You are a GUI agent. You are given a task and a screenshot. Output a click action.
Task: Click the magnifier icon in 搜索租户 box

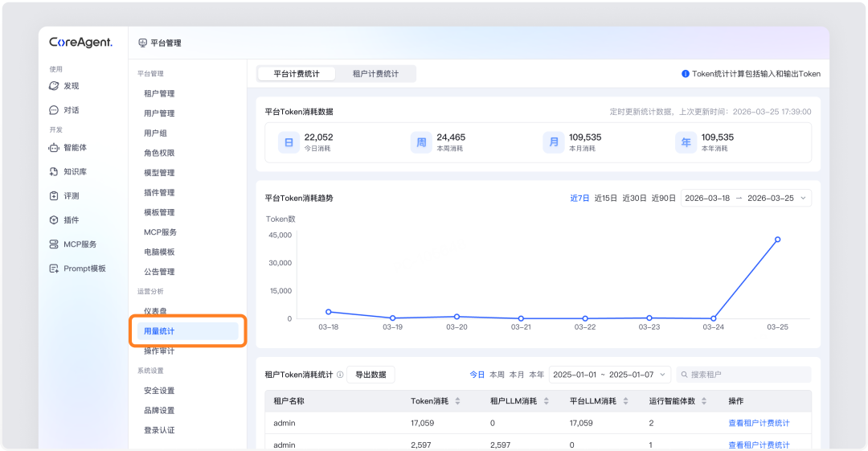pos(684,375)
